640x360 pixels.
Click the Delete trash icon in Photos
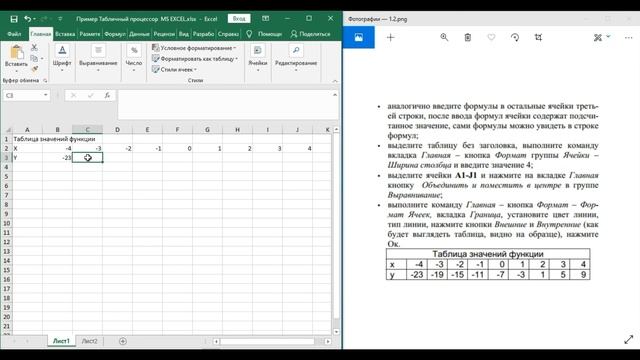(468, 37)
